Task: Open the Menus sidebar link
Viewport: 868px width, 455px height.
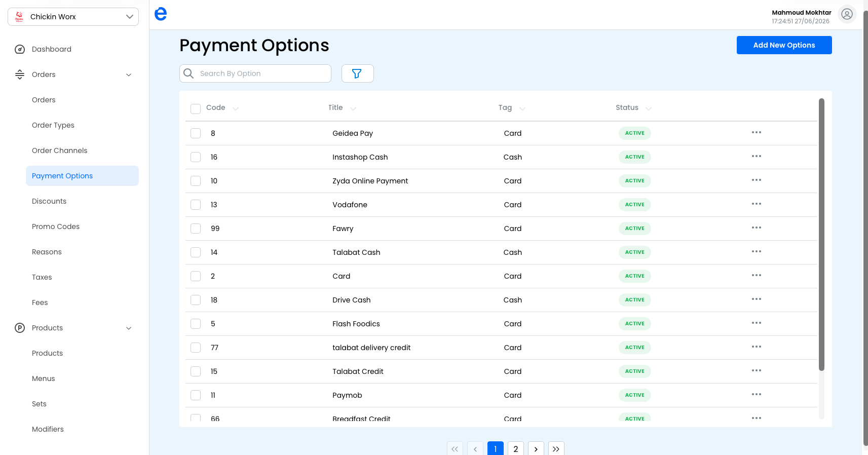Action: [x=44, y=378]
